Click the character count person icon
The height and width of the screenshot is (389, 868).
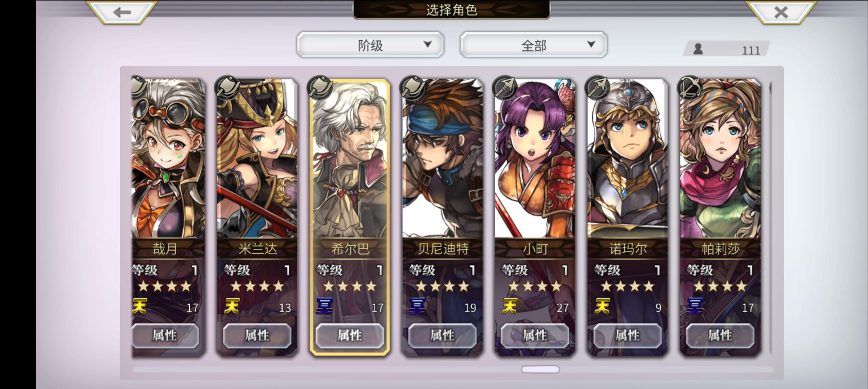click(x=698, y=49)
